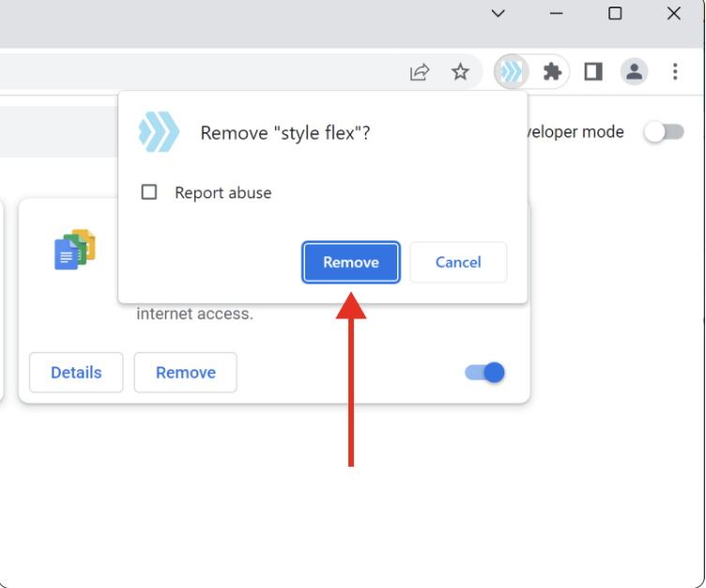Viewport: 706px width, 588px height.
Task: Open the profile avatar menu
Action: coord(634,71)
